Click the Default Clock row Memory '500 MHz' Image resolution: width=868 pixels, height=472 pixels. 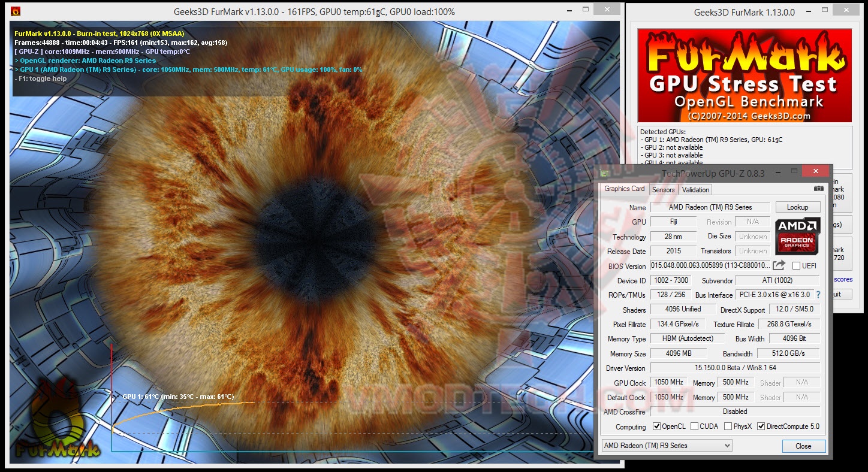[736, 397]
